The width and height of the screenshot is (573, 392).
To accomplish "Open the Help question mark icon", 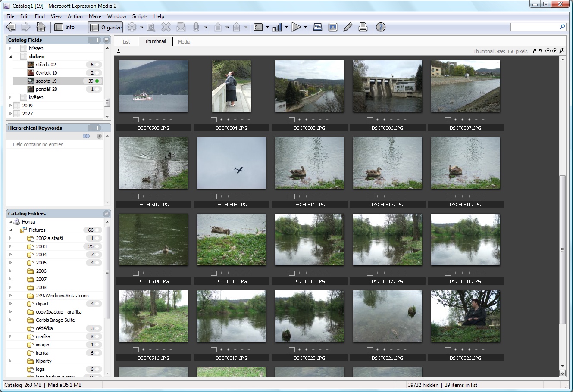I will coord(380,27).
